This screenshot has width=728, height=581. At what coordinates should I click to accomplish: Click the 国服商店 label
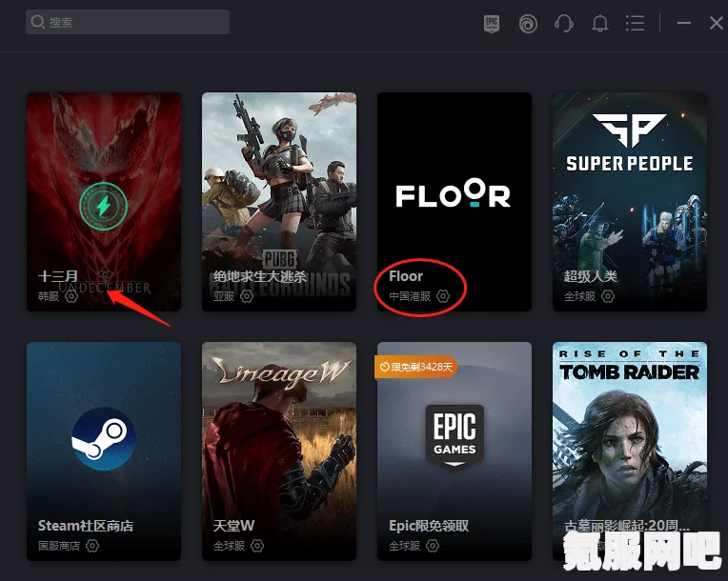59,546
